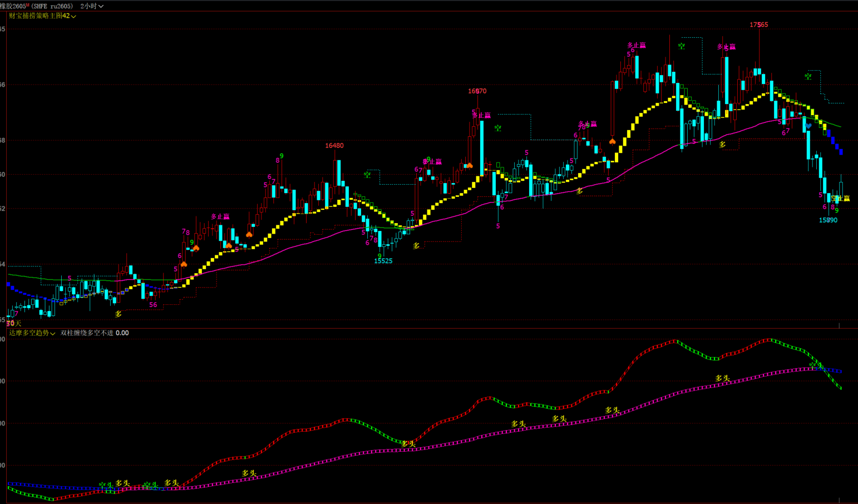Click the red M badge beside 橡胶2605
Image resolution: width=858 pixels, height=504 pixels.
(28, 5)
